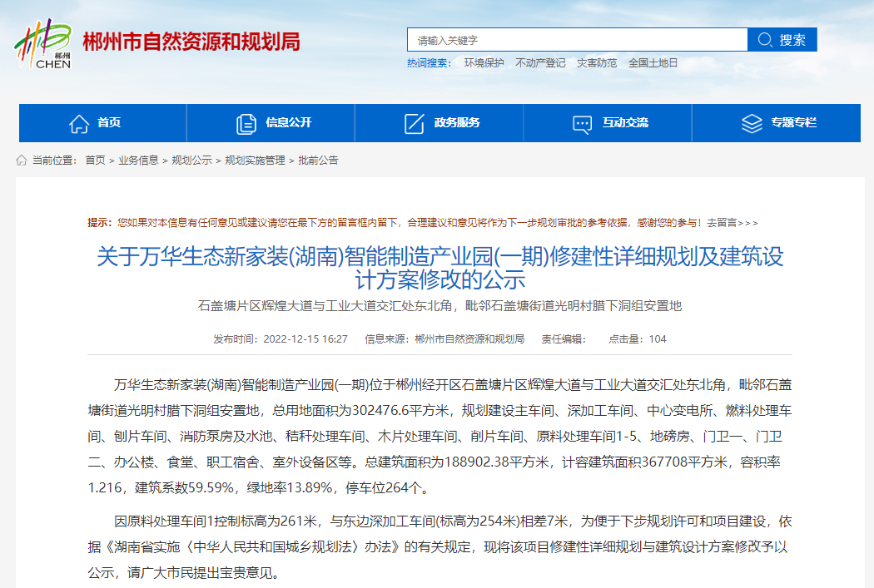Open the 专题专栏 navigation tab
The image size is (874, 588).
click(777, 122)
